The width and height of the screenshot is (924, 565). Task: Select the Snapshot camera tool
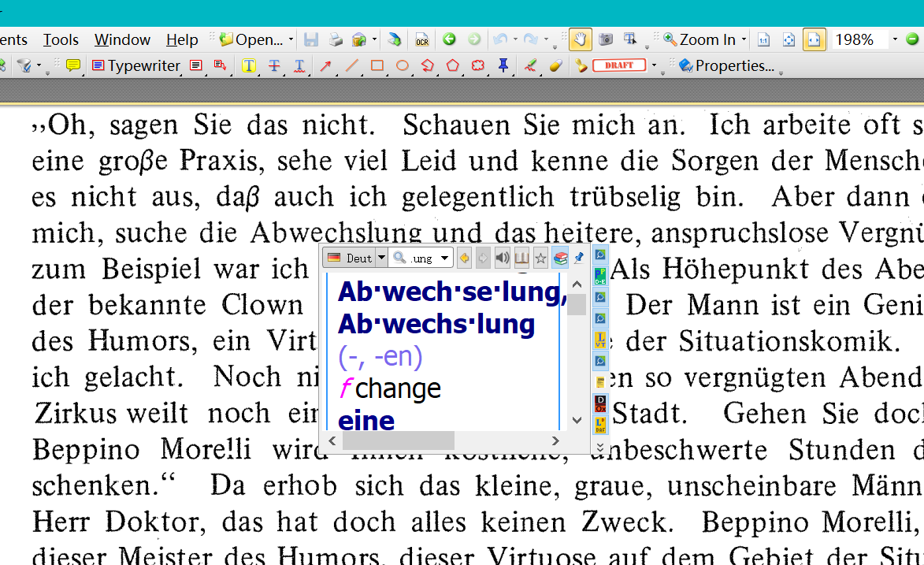[x=605, y=39]
